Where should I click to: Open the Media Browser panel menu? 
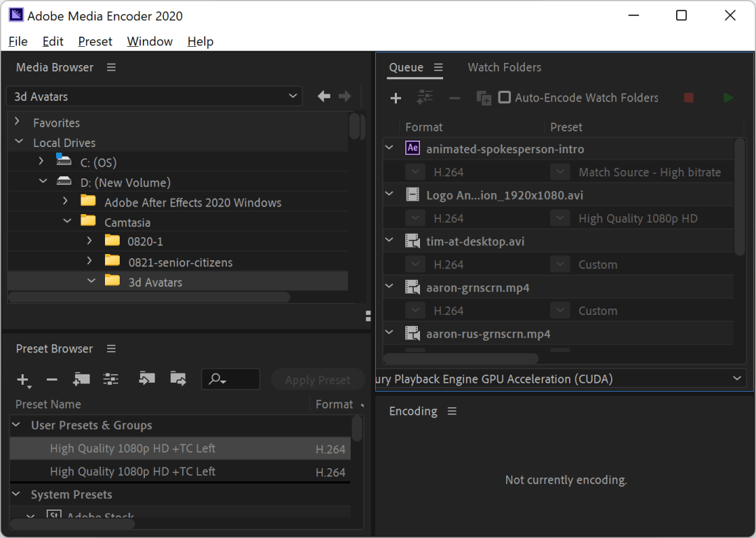pos(111,67)
